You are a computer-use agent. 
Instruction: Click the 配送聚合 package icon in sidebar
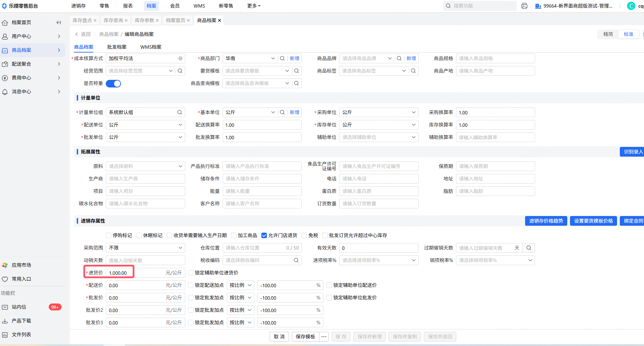5,64
